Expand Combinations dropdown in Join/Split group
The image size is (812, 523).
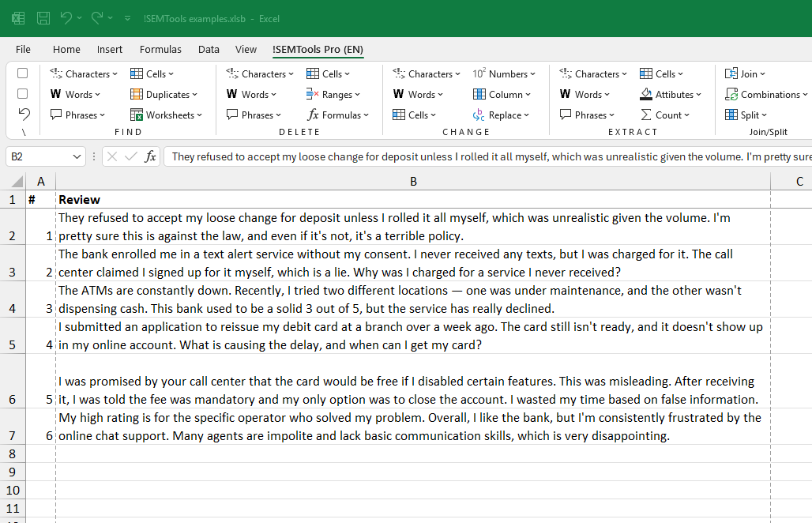pyautogui.click(x=763, y=95)
